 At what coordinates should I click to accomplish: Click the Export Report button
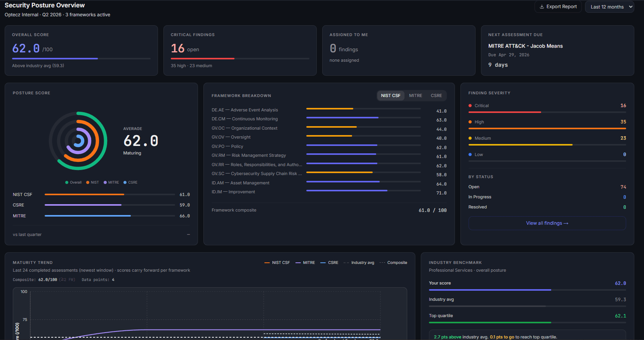tap(558, 7)
